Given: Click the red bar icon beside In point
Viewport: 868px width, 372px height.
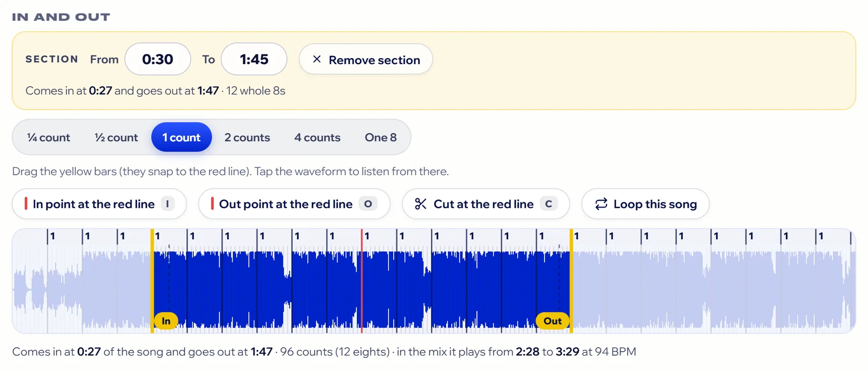Looking at the screenshot, I should 26,204.
